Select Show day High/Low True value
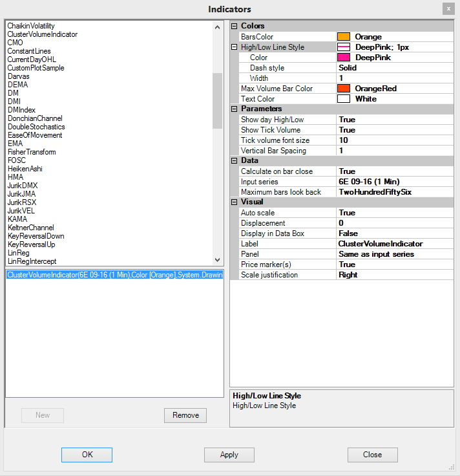460x476 pixels. [394, 120]
